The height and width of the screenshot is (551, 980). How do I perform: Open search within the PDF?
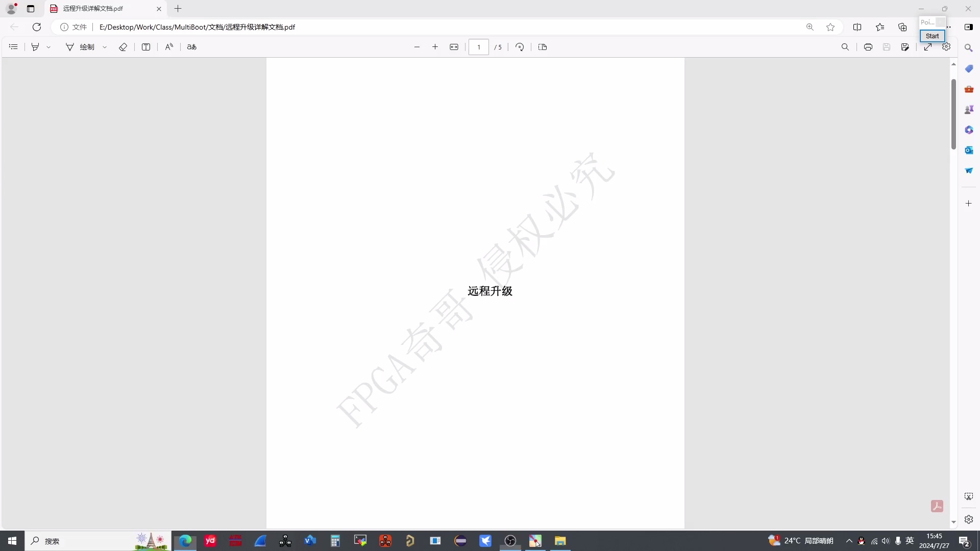846,47
